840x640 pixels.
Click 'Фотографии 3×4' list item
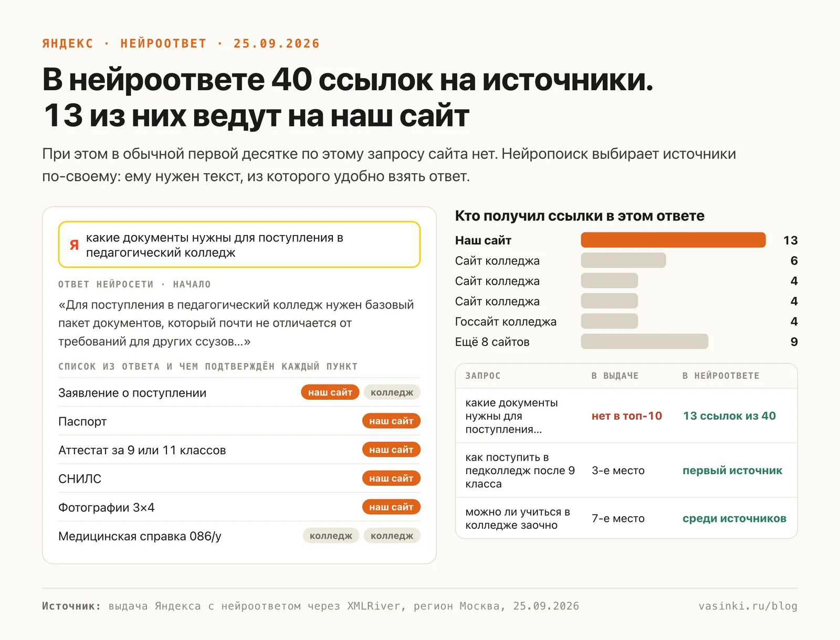coord(107,508)
